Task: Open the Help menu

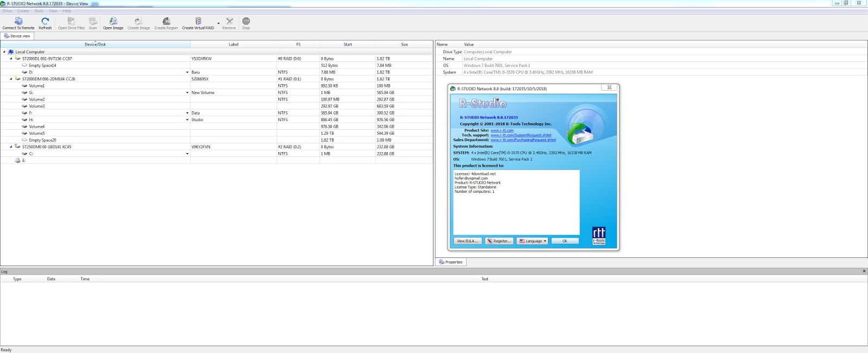Action: click(x=67, y=11)
